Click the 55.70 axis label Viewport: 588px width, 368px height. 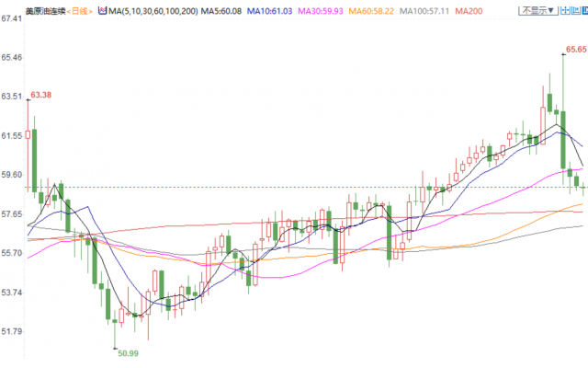[12, 253]
